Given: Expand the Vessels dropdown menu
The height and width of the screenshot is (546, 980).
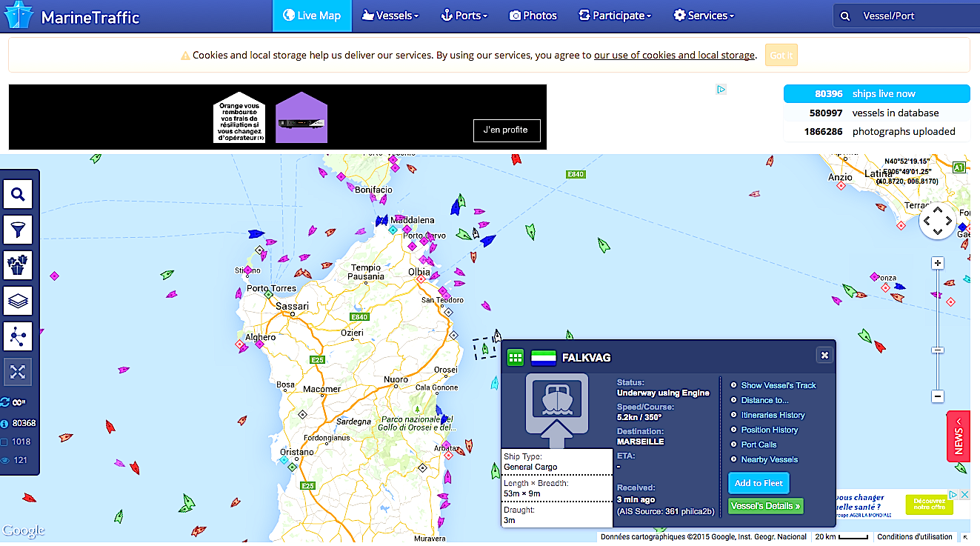Looking at the screenshot, I should click(390, 16).
